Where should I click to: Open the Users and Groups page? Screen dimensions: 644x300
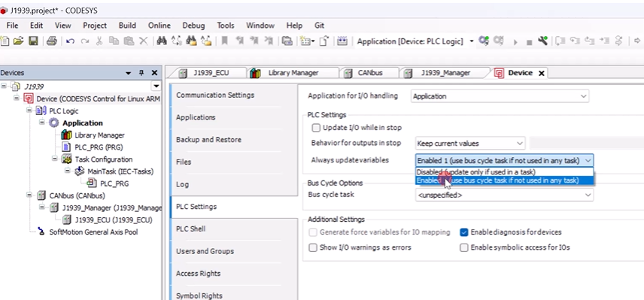tap(205, 251)
